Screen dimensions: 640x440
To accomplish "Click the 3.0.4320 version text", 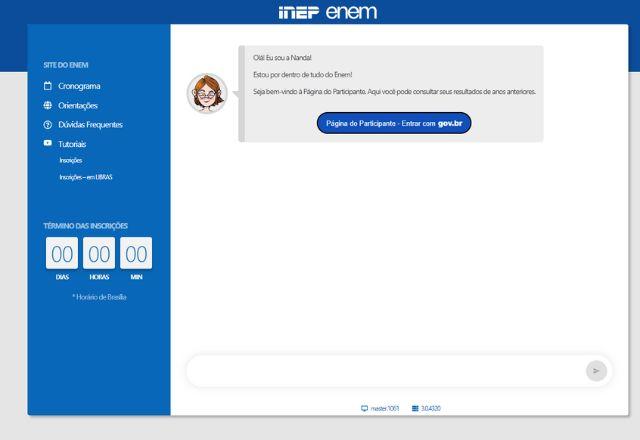I will 431,408.
